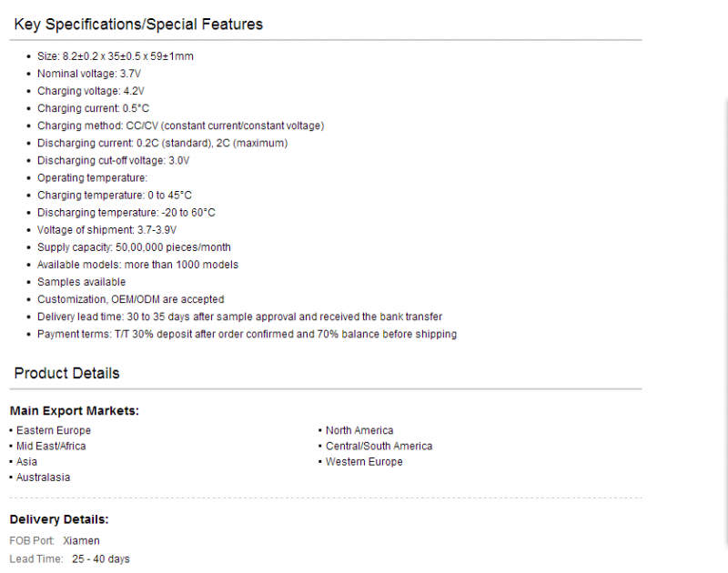
Task: Click the vertical scrollbar at right edge
Action: (x=725, y=325)
